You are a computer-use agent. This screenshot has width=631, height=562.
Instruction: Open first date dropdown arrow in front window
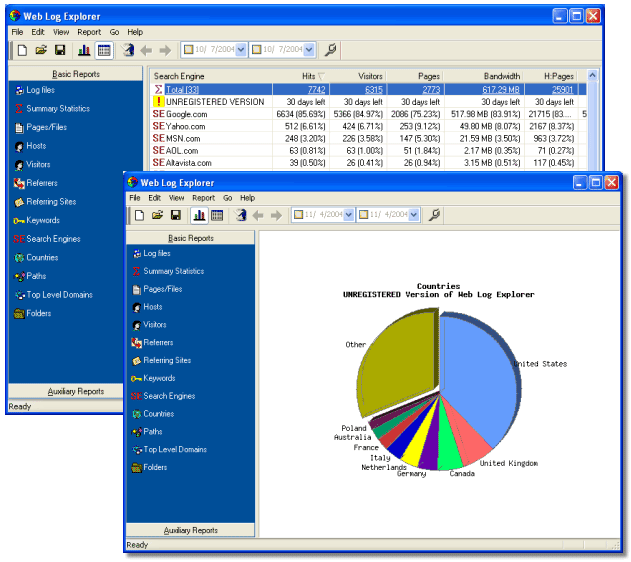(x=348, y=214)
